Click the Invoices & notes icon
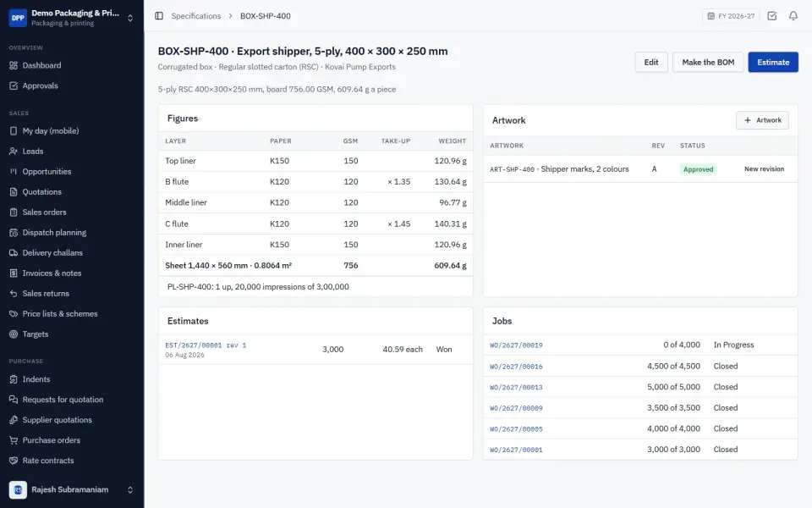Image resolution: width=812 pixels, height=508 pixels. click(14, 273)
